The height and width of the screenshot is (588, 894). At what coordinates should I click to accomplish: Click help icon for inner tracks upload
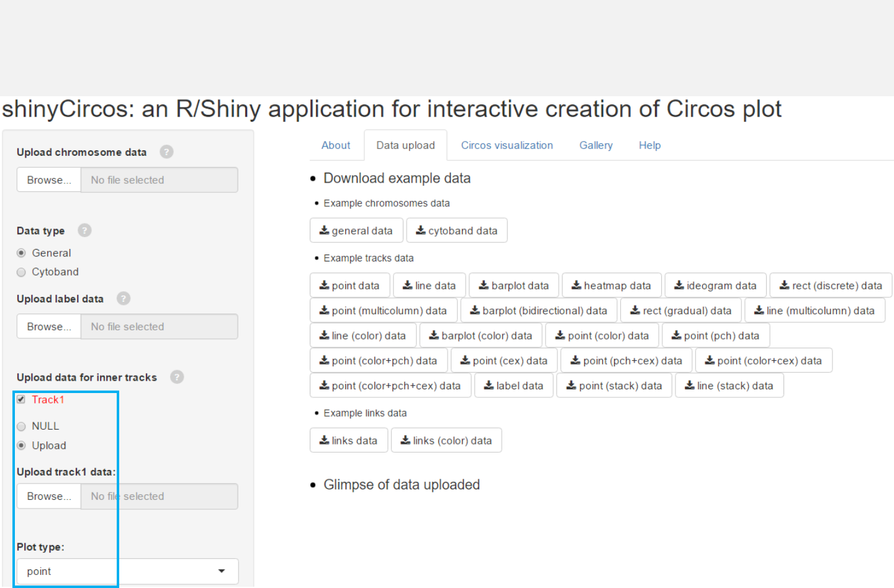177,377
